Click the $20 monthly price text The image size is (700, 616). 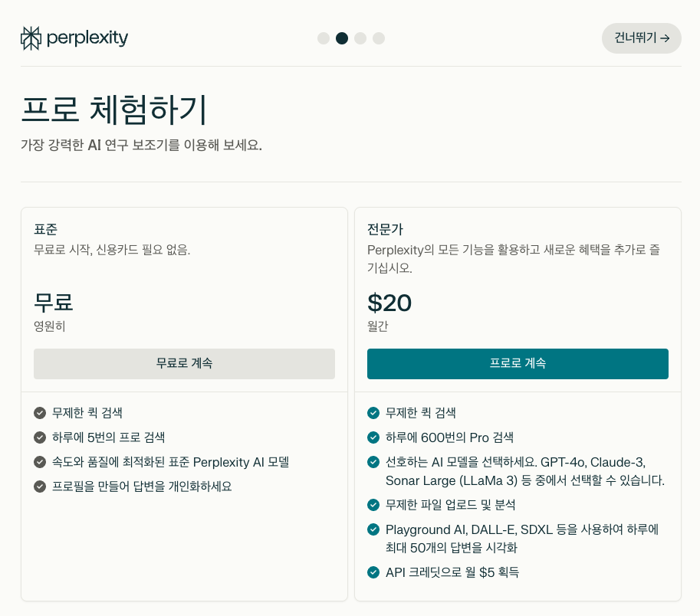(x=389, y=303)
